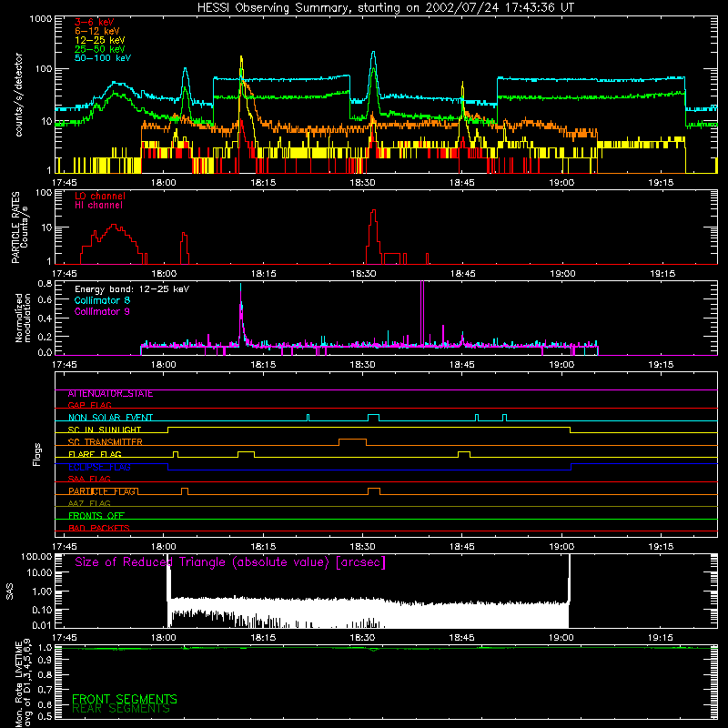Select the 50-100 keV legend entry
Viewport: 728px width, 728px height.
tap(103, 58)
